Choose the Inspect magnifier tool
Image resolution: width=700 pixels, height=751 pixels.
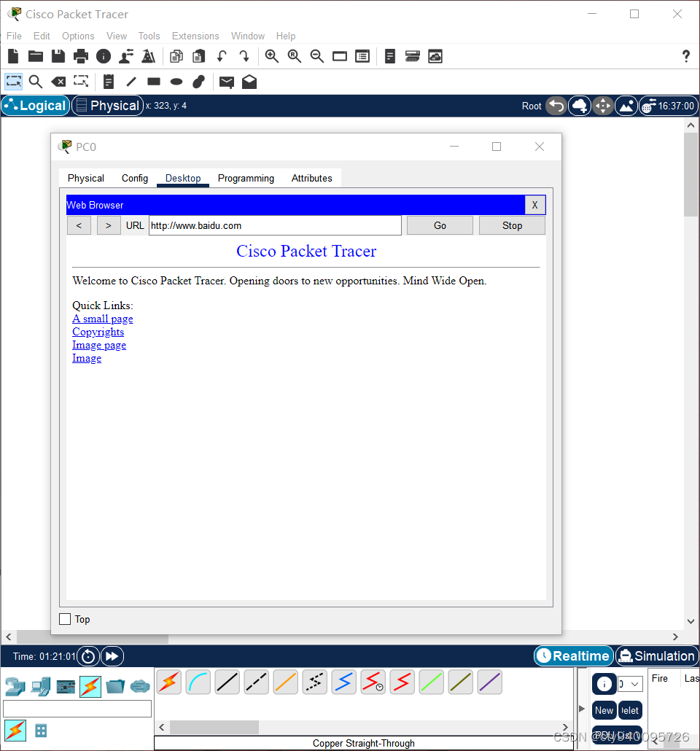(36, 82)
